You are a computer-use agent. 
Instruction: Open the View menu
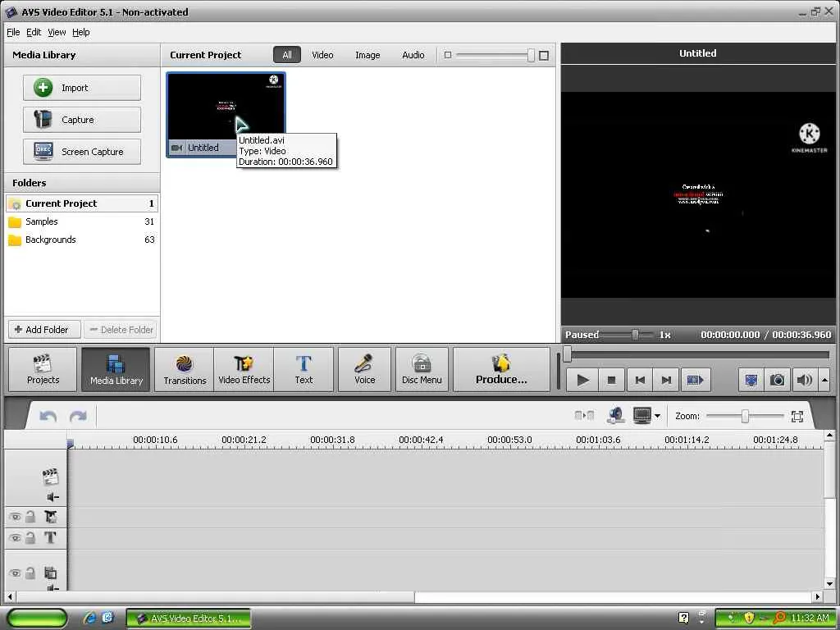(x=57, y=32)
